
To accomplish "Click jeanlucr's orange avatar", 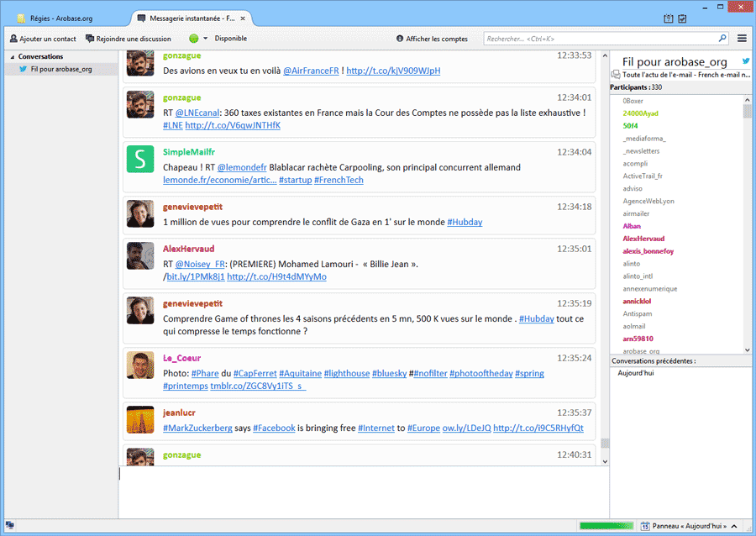I will click(140, 419).
